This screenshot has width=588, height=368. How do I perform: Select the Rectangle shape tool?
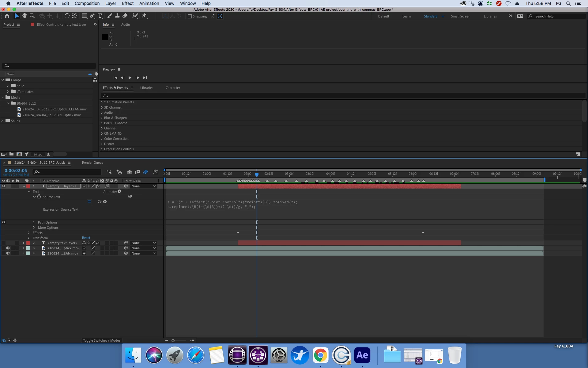(x=84, y=16)
